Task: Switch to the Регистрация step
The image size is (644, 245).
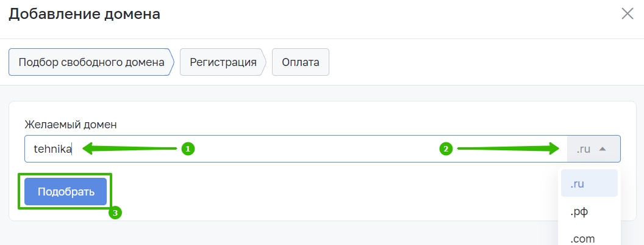Action: pos(223,62)
